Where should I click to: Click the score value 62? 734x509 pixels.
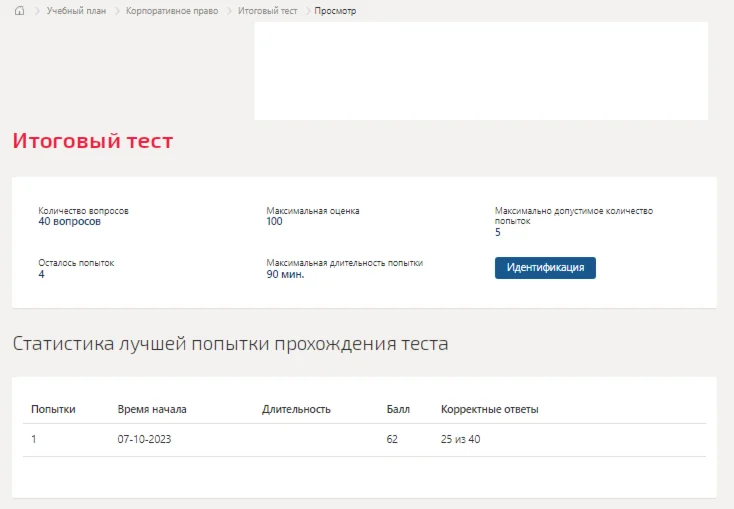393,439
